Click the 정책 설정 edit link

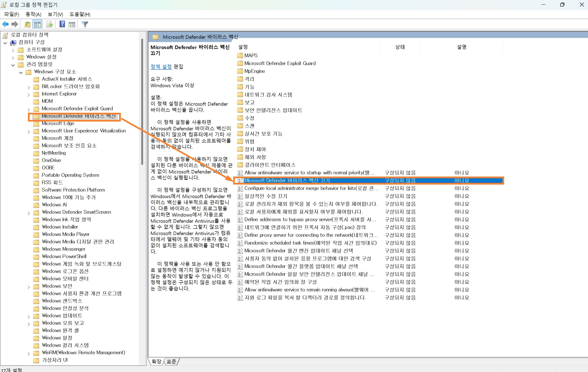click(161, 67)
